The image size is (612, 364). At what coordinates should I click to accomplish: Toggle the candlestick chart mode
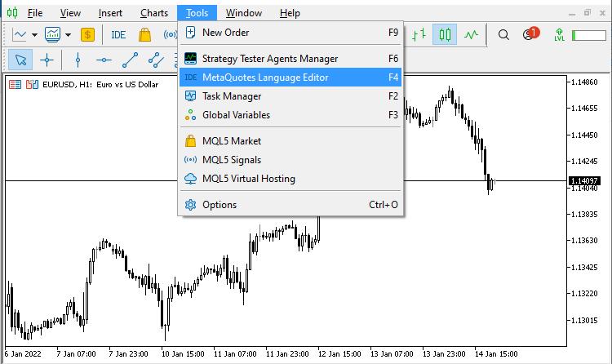pyautogui.click(x=445, y=34)
